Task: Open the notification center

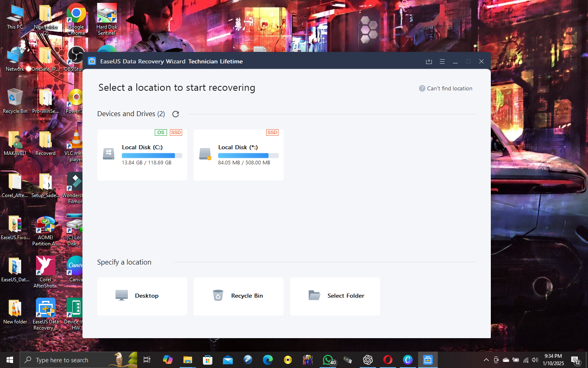Action: (x=576, y=360)
